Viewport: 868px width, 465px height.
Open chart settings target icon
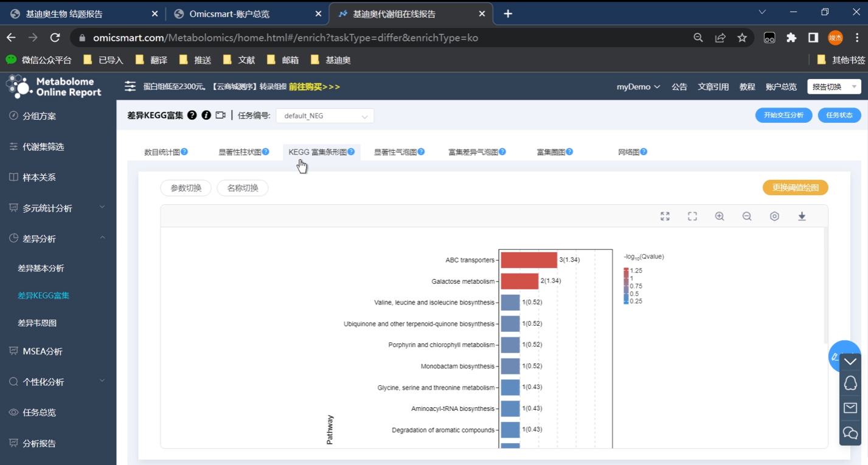774,216
